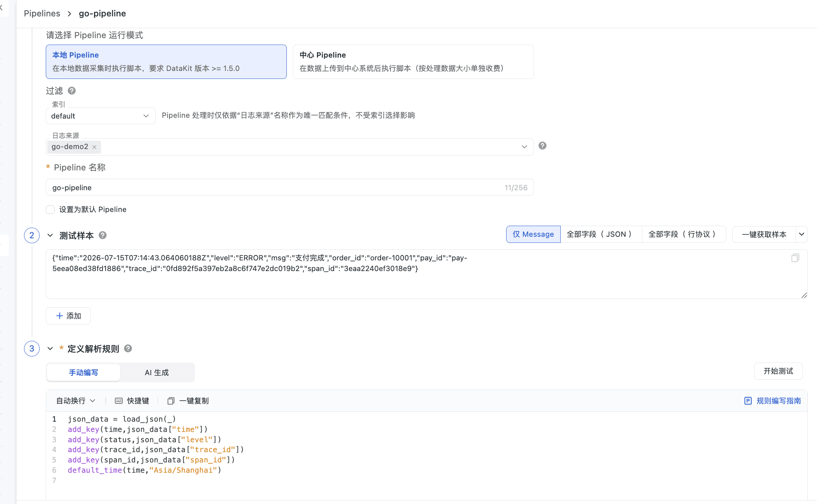Switch to 全部字段（行协议）tab
Image resolution: width=817 pixels, height=504 pixels.
coord(684,234)
